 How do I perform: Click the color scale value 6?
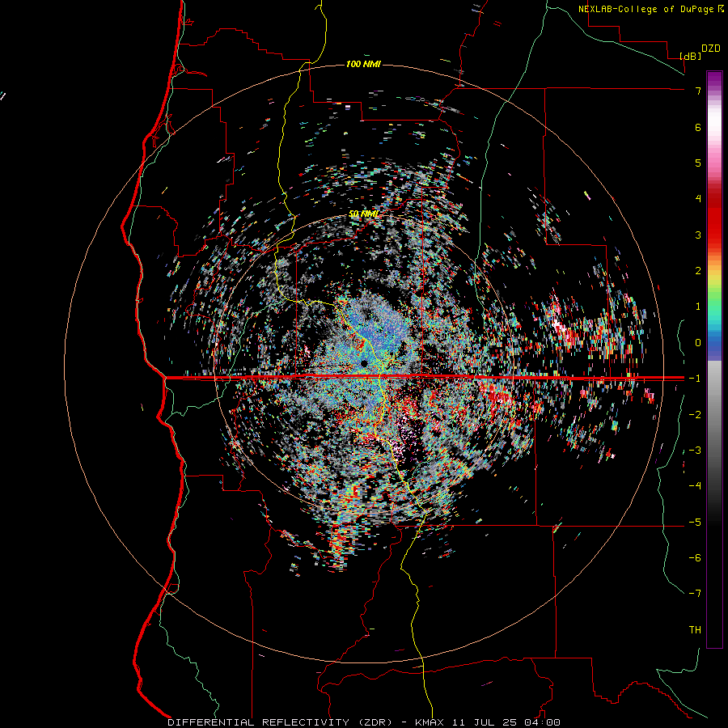(x=698, y=127)
